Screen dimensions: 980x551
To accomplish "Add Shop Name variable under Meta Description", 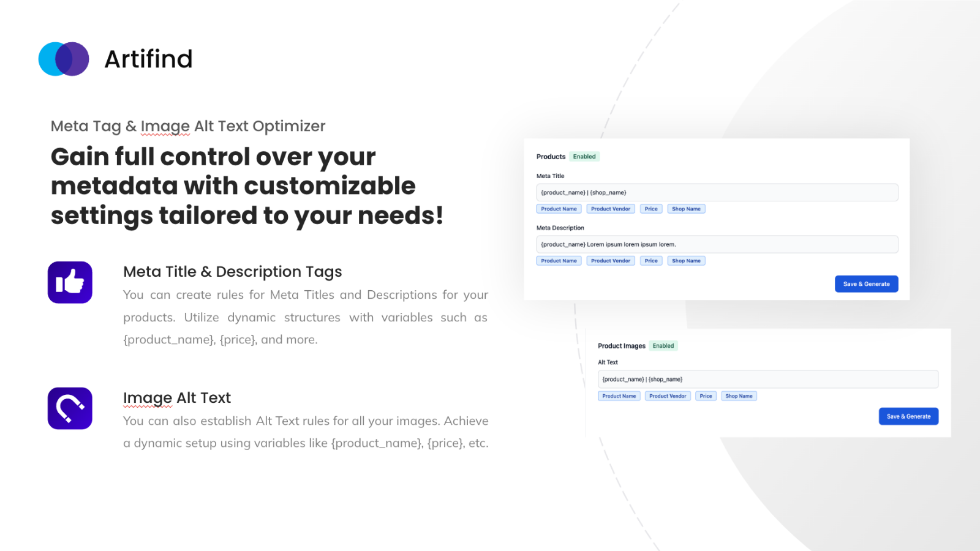I will pos(686,261).
